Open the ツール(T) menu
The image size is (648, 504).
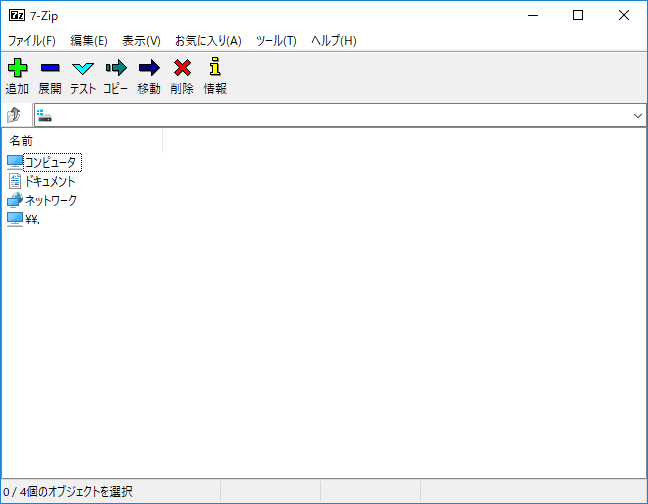click(x=276, y=40)
